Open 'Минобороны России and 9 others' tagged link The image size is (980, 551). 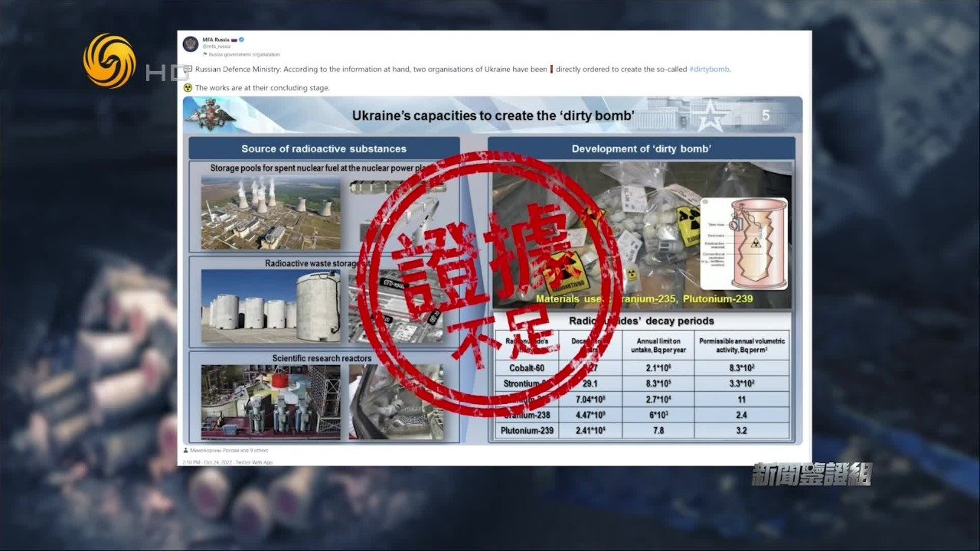[228, 451]
